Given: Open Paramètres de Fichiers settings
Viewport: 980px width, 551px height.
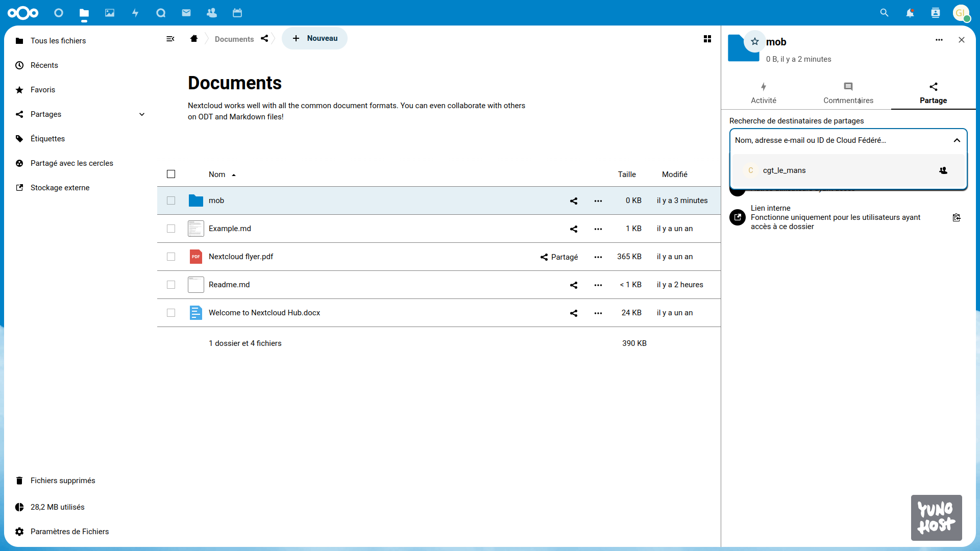Looking at the screenshot, I should tap(69, 532).
